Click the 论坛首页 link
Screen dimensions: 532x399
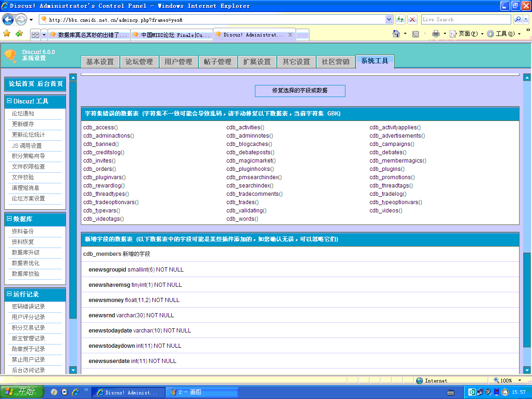(x=21, y=84)
